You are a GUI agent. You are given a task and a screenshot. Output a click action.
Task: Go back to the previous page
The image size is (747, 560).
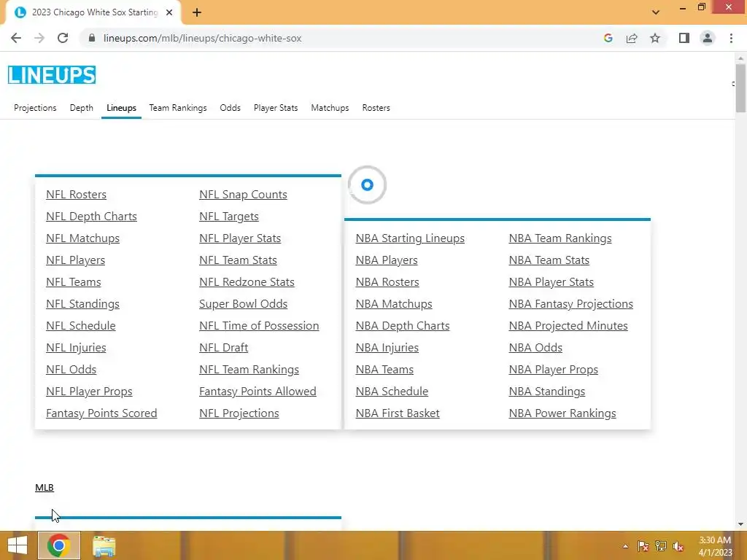pyautogui.click(x=16, y=38)
